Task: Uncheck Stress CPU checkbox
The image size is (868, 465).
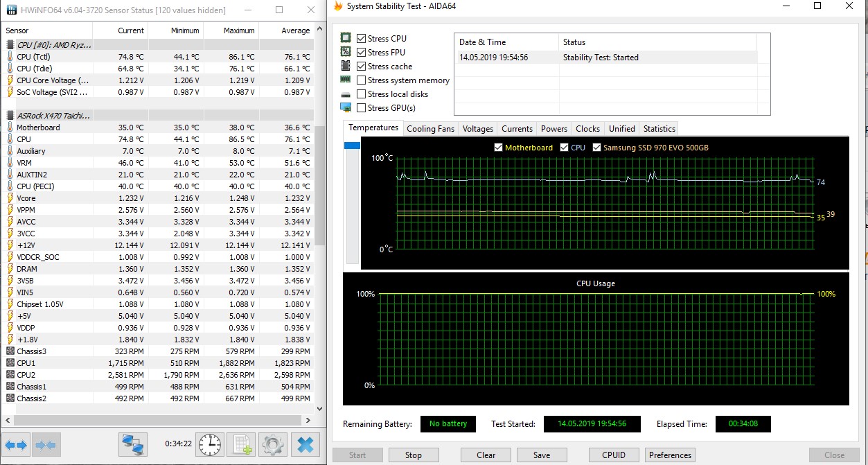Action: click(361, 38)
